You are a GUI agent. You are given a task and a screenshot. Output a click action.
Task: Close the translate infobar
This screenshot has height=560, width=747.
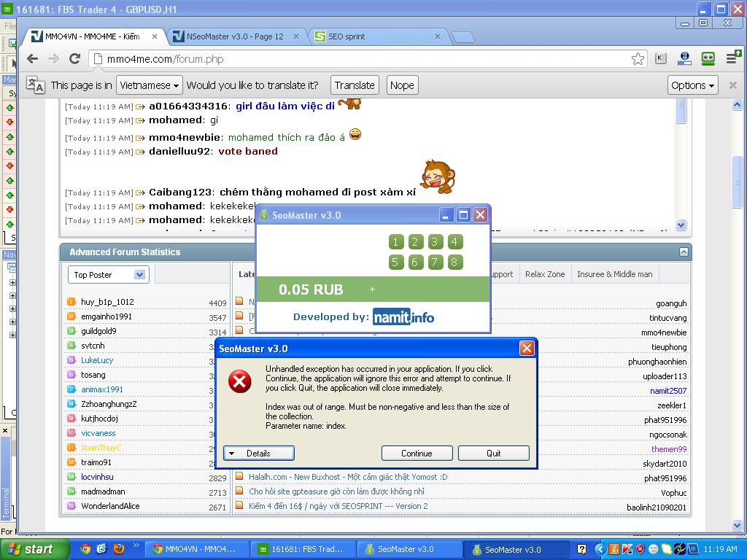732,85
